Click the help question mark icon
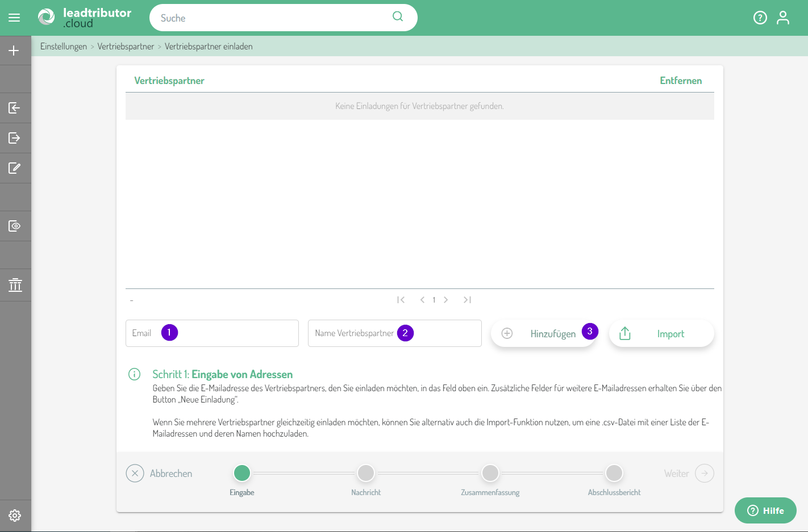The width and height of the screenshot is (808, 532). pyautogui.click(x=760, y=18)
